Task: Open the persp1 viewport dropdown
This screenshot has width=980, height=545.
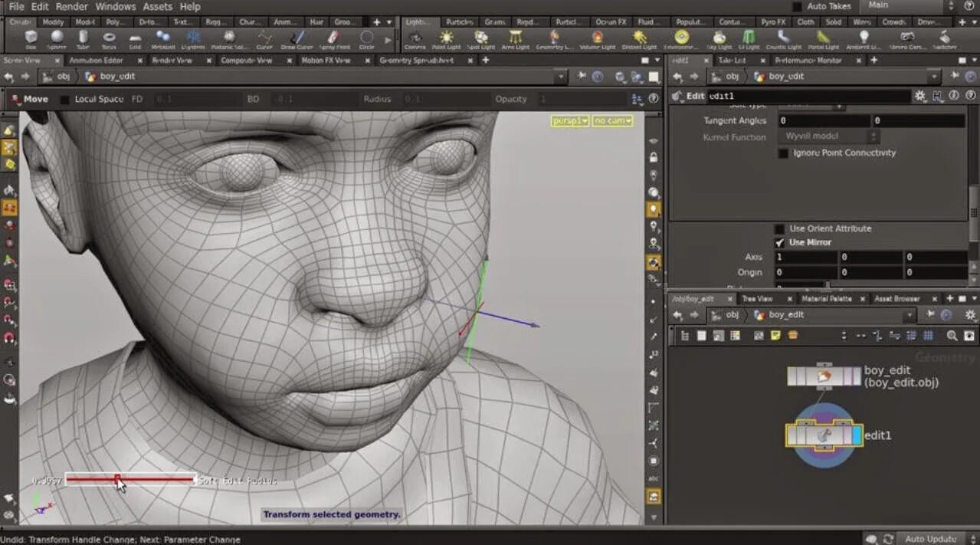Action: click(x=570, y=121)
